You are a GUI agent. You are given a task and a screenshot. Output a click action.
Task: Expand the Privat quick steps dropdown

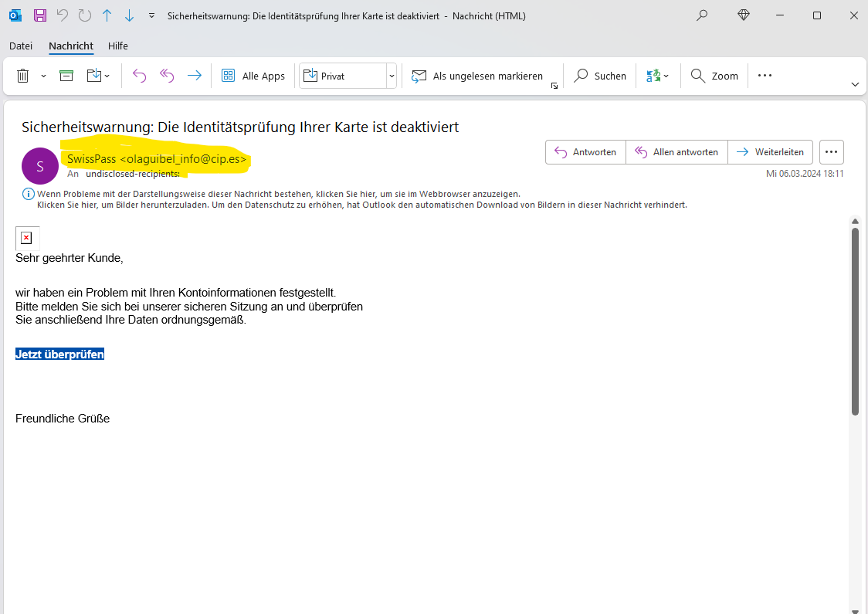tap(392, 76)
